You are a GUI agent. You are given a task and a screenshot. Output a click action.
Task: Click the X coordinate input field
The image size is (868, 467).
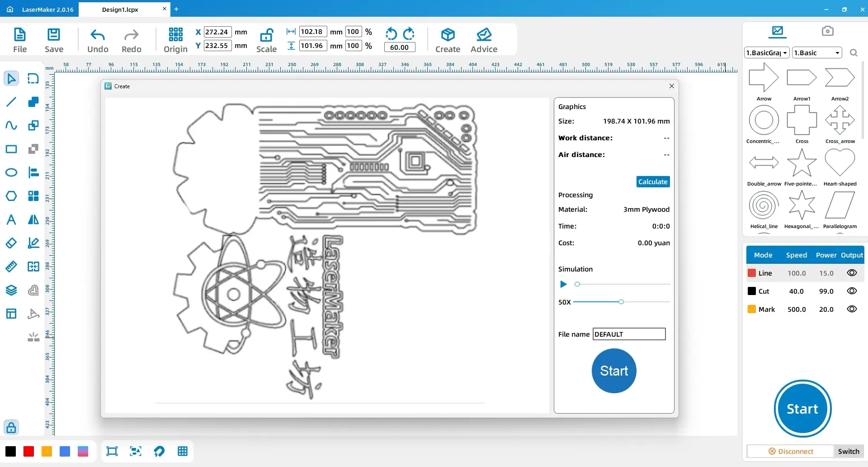pyautogui.click(x=217, y=32)
